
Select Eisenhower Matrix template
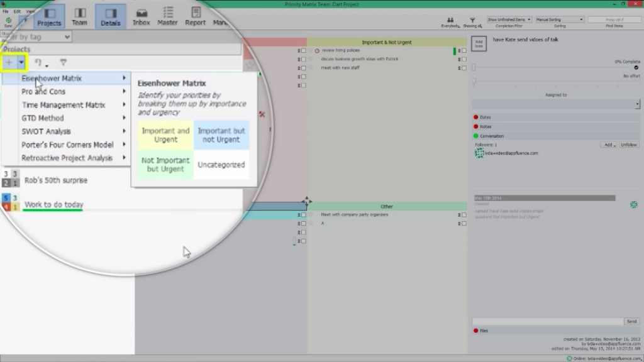pyautogui.click(x=67, y=78)
